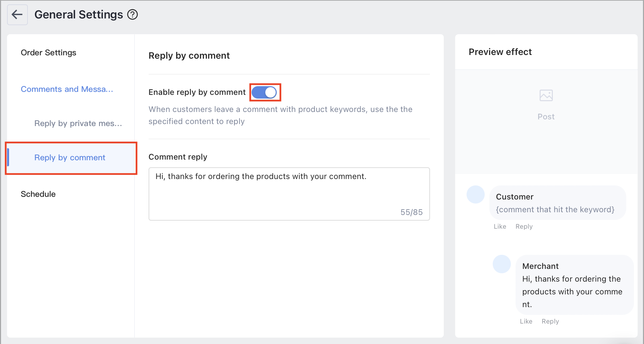Click the Post label in preview
The width and height of the screenshot is (644, 344).
tap(546, 117)
